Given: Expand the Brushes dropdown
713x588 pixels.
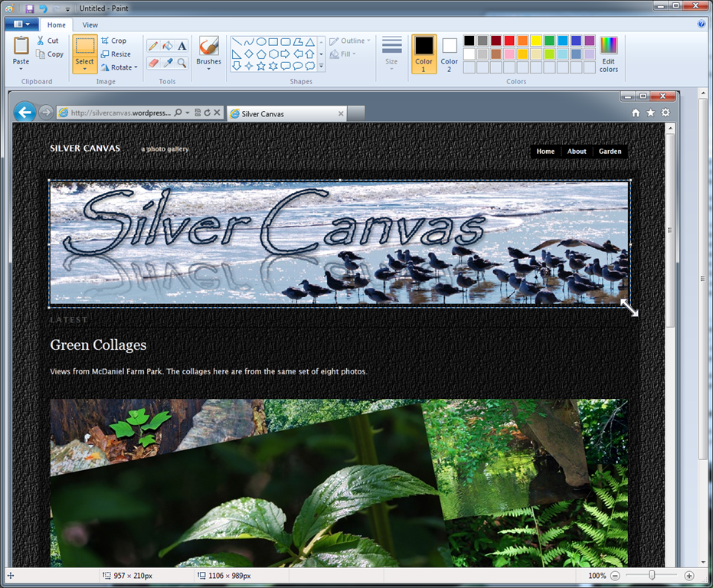Looking at the screenshot, I should pos(208,69).
